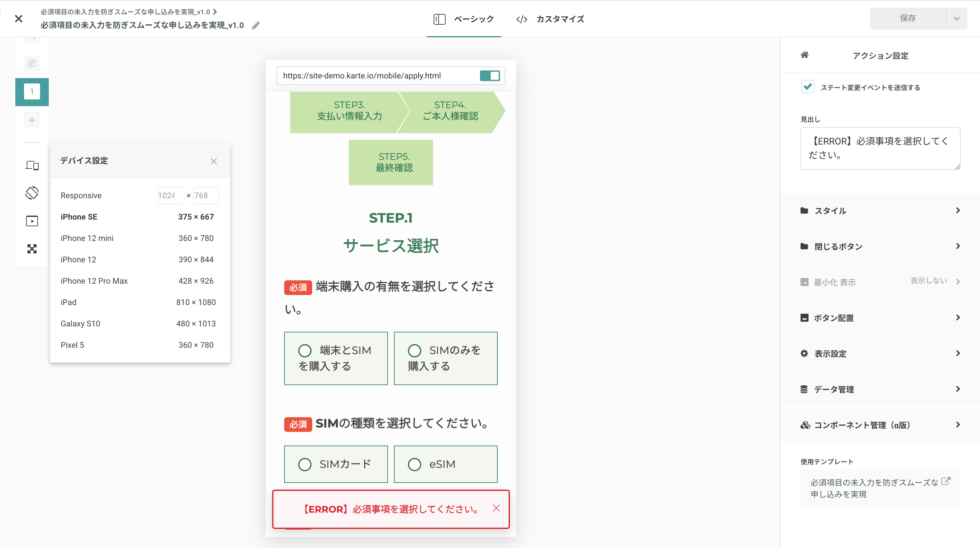Open the save button dropdown arrow
Image resolution: width=980 pixels, height=548 pixels.
(x=956, y=19)
